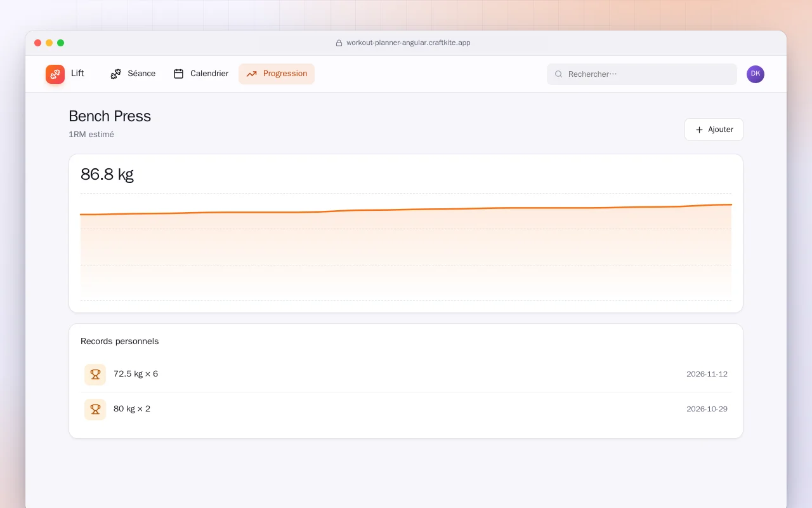Image resolution: width=812 pixels, height=508 pixels.
Task: Click the plus icon in Ajouter button
Action: coord(699,130)
